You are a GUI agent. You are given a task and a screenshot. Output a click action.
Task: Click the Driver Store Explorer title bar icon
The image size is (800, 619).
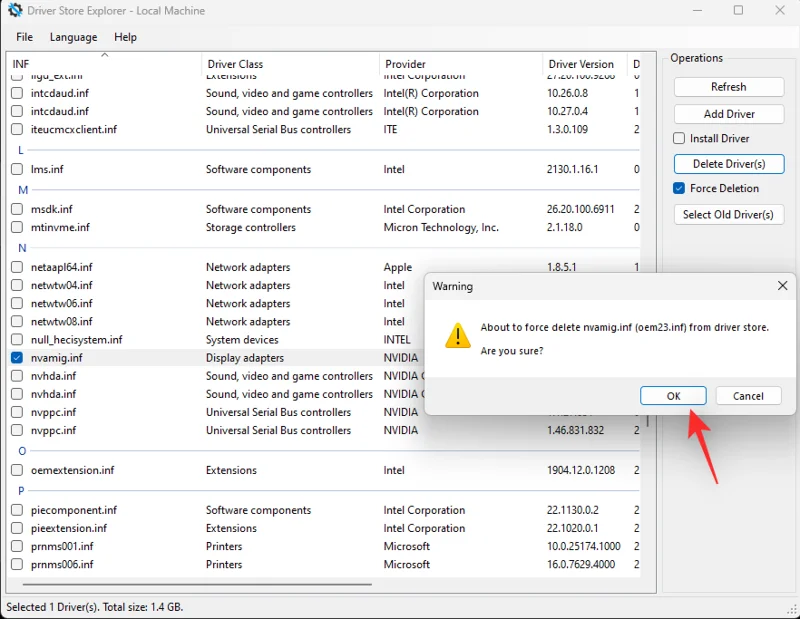pyautogui.click(x=14, y=10)
